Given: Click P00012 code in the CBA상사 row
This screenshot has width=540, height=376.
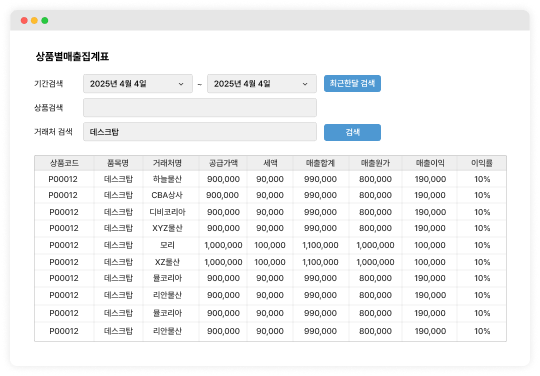Looking at the screenshot, I should pos(63,195).
